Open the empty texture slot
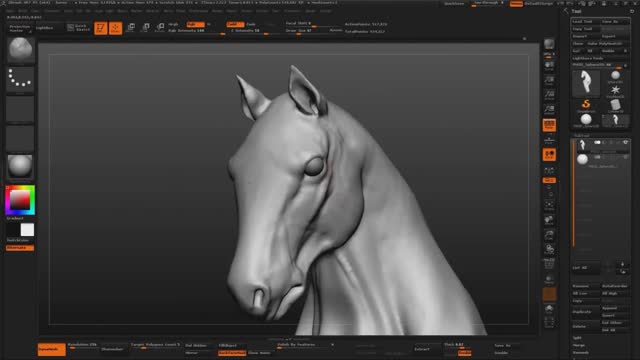Viewport: 640px width, 360px height. point(20,138)
